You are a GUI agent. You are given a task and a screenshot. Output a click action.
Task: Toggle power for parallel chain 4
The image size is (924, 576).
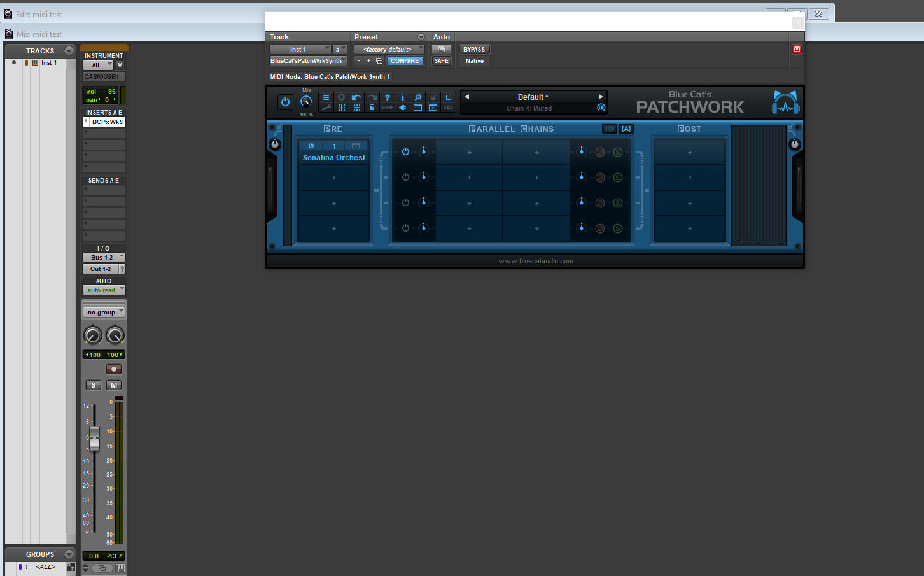tap(405, 228)
